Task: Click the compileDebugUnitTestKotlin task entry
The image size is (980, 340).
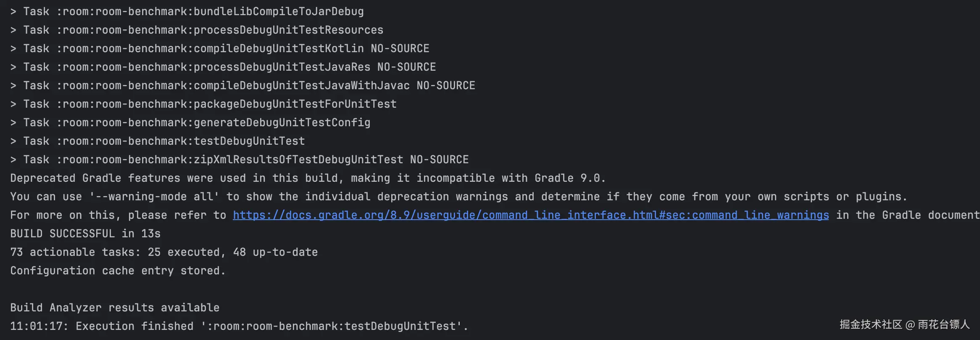Action: click(226, 48)
